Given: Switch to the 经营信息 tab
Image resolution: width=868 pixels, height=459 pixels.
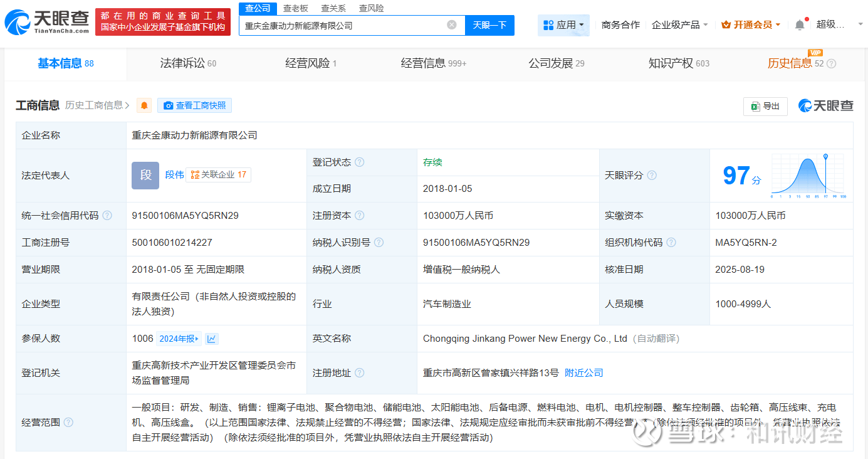Looking at the screenshot, I should [x=434, y=63].
